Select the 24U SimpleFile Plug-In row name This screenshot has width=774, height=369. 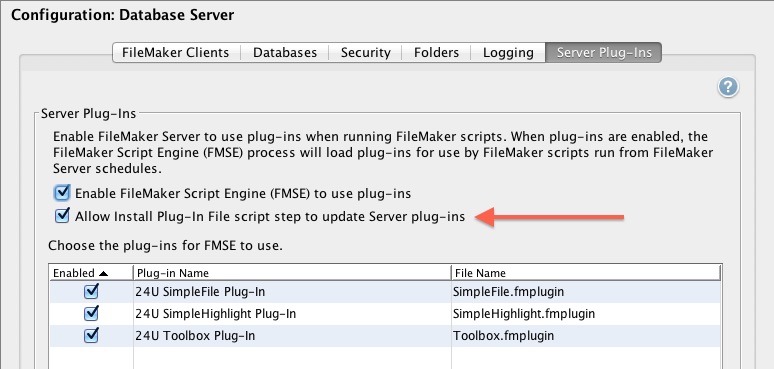200,292
